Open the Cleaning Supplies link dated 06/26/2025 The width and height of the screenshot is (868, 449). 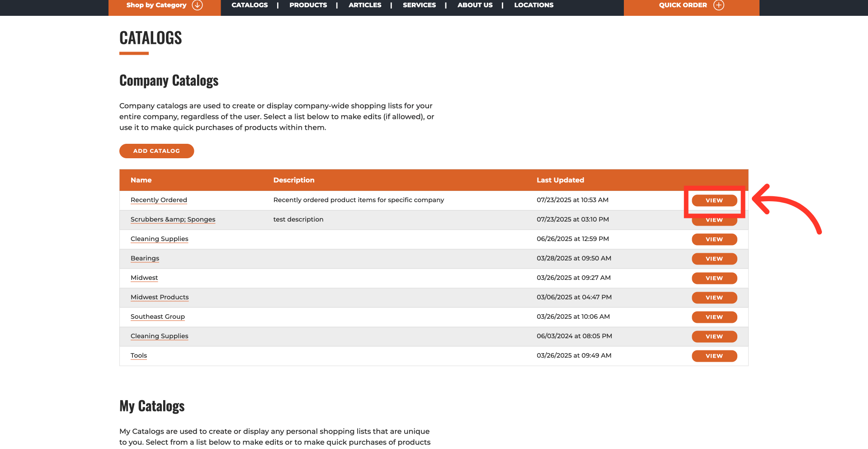[159, 239]
